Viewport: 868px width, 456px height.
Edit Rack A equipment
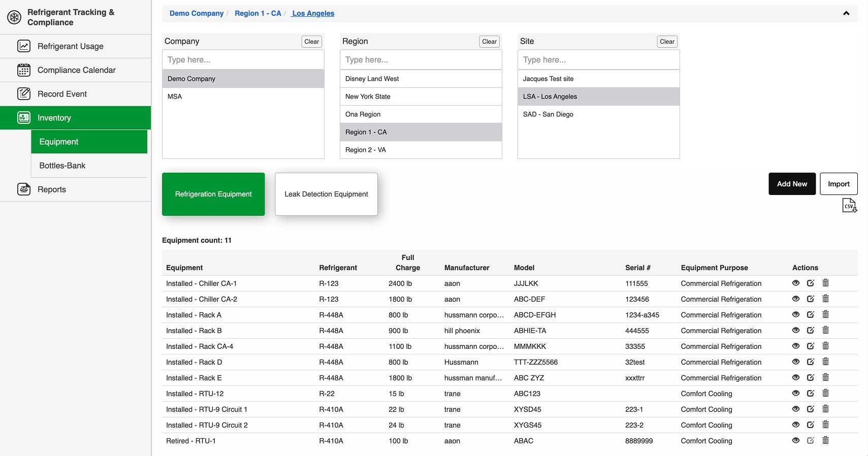point(811,314)
